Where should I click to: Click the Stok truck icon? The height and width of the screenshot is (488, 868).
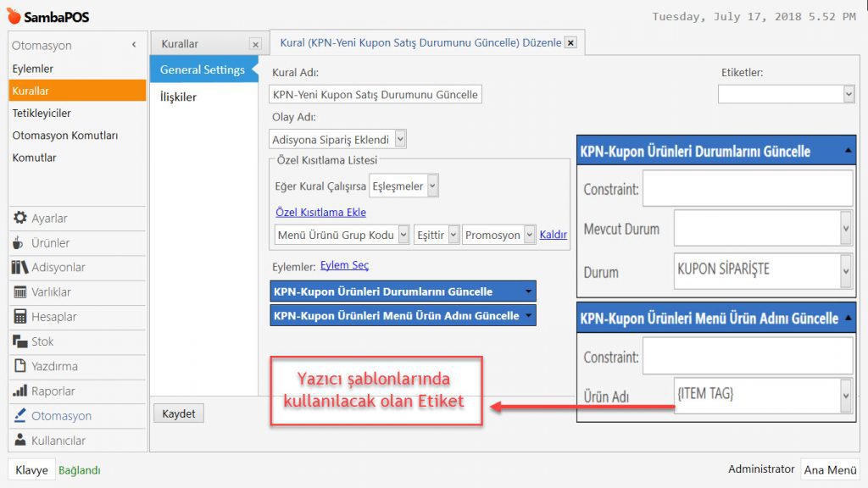[x=19, y=341]
